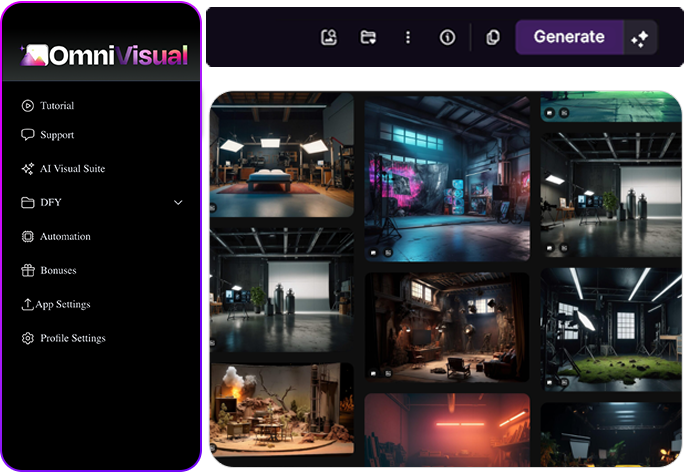
Task: Click the sparkle icon right of Generate
Action: pos(640,38)
